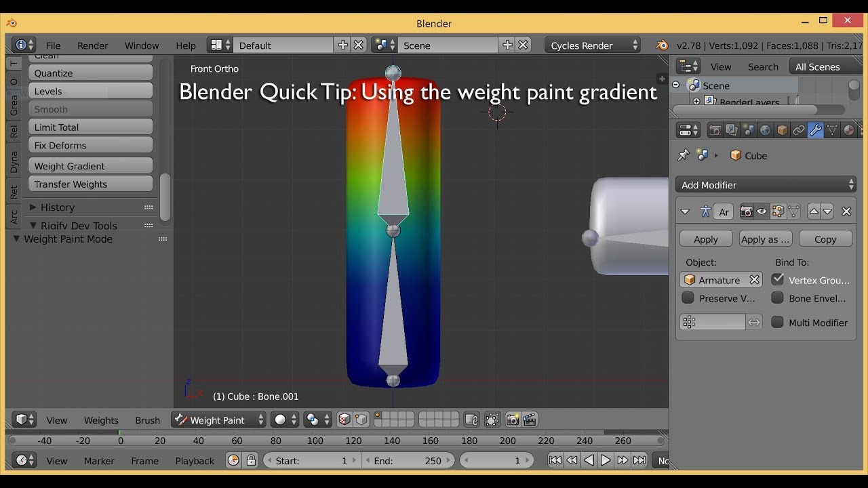Add a new scene with plus button

tap(507, 45)
